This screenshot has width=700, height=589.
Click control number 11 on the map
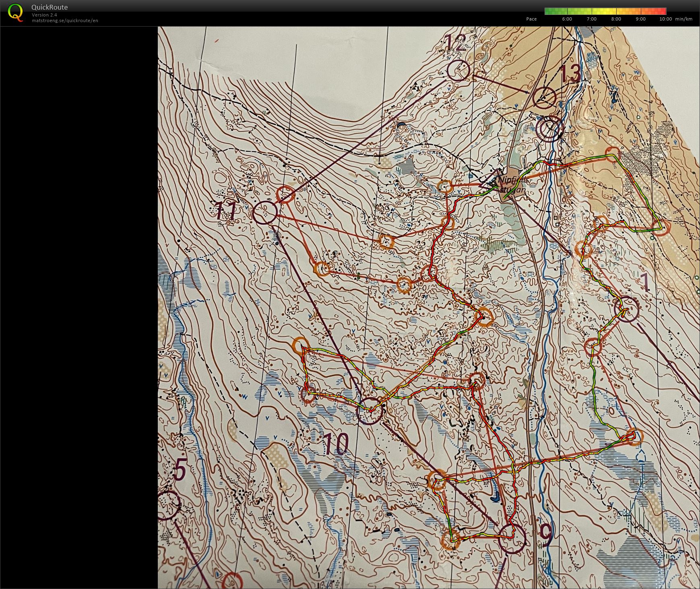[225, 211]
